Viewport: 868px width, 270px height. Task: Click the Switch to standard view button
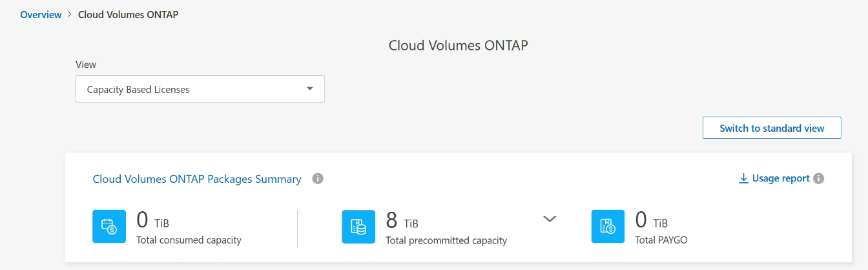772,128
